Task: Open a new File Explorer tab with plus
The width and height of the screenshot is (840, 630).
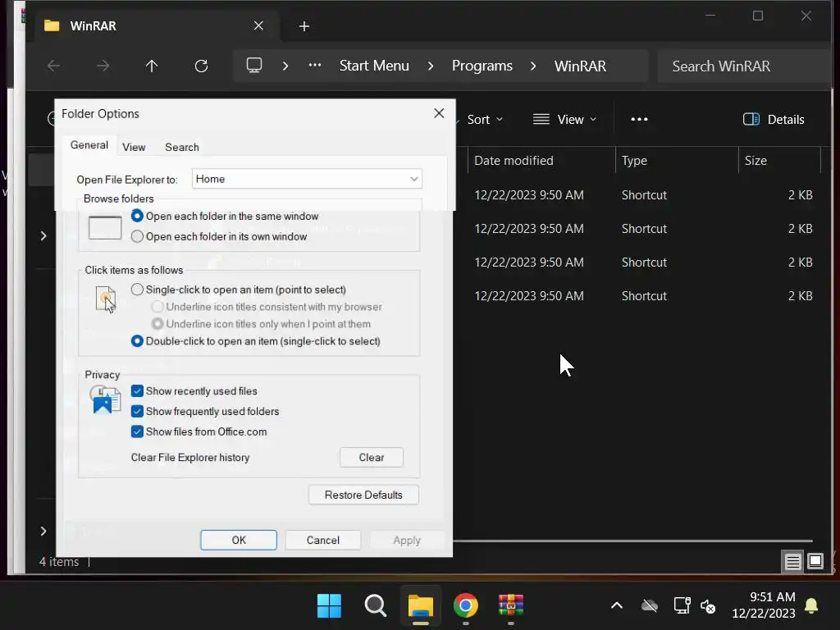Action: (304, 25)
